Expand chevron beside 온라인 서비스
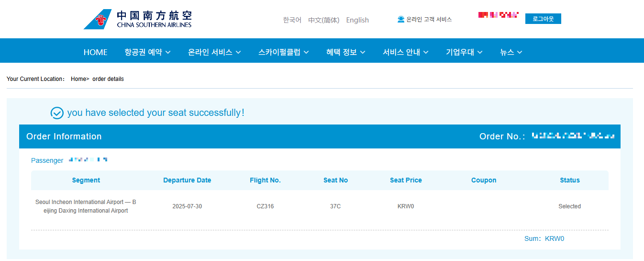This screenshot has width=644, height=261. [238, 53]
